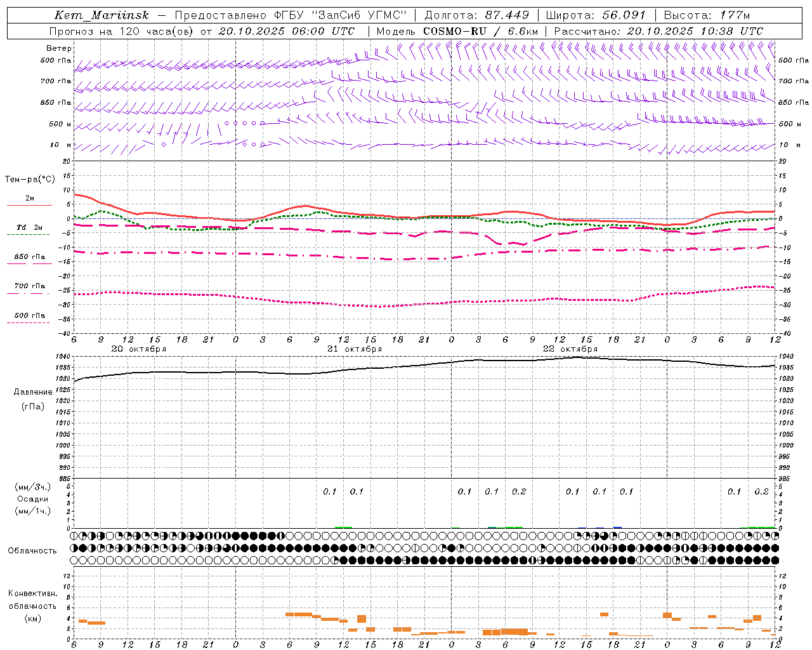This screenshot has width=812, height=650.
Task: Click the blue precipitation bar near hour 18 of 22 октября
Action: (617, 527)
